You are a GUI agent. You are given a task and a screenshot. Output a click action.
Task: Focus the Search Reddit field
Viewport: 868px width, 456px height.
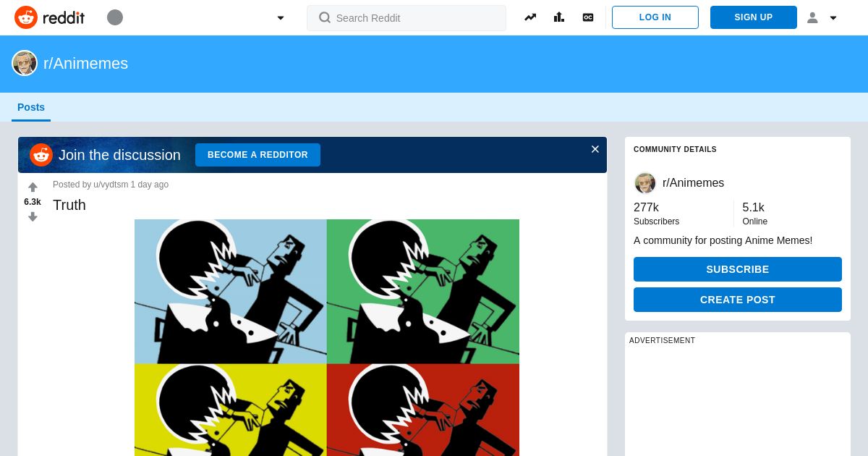407,18
